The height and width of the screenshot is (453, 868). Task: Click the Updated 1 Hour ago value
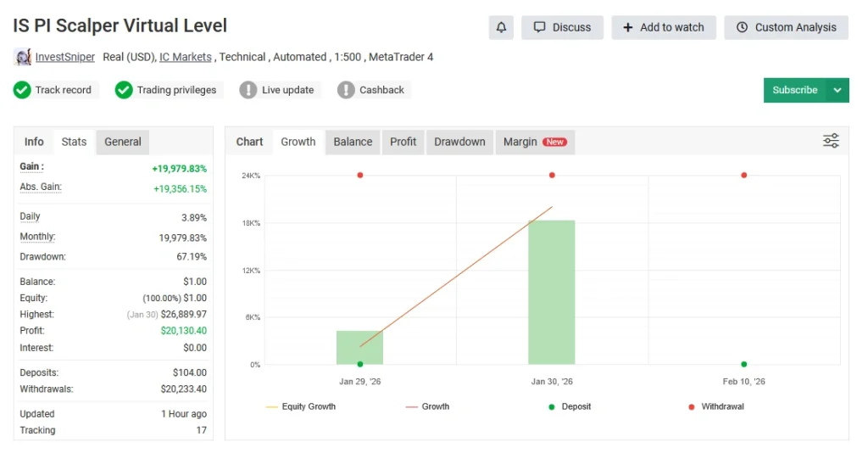point(184,414)
